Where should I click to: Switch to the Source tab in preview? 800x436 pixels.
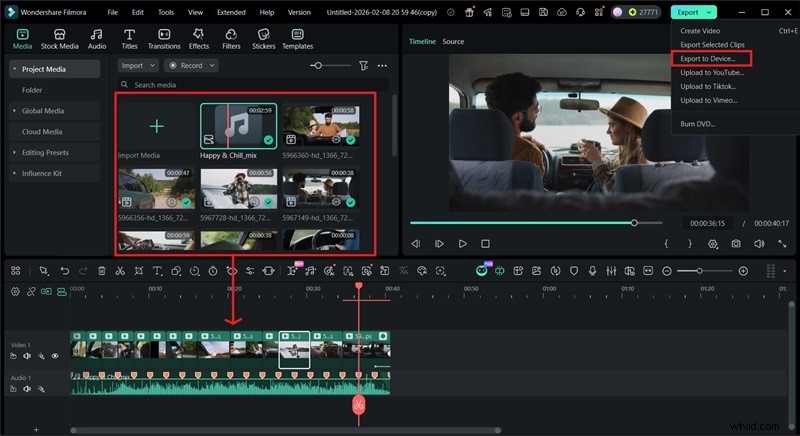click(x=453, y=42)
